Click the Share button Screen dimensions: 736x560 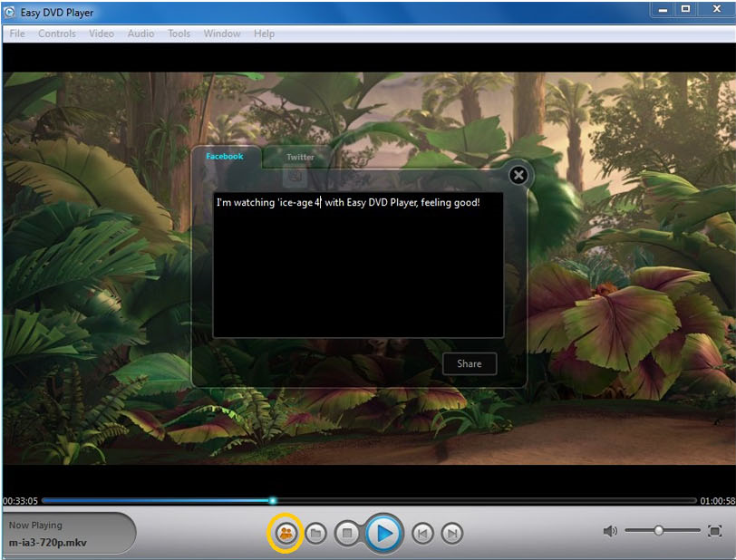(470, 363)
